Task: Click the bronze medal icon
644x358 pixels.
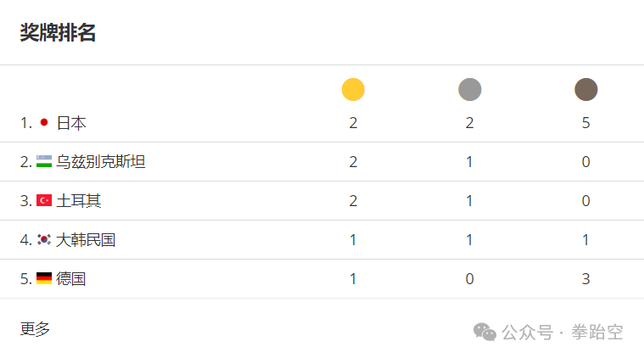Action: pyautogui.click(x=585, y=90)
